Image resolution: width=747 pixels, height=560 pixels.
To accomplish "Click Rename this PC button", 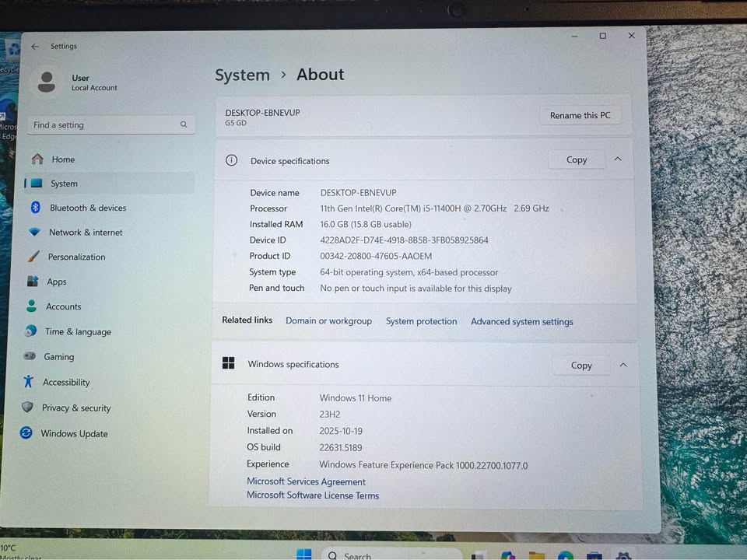I will point(580,115).
